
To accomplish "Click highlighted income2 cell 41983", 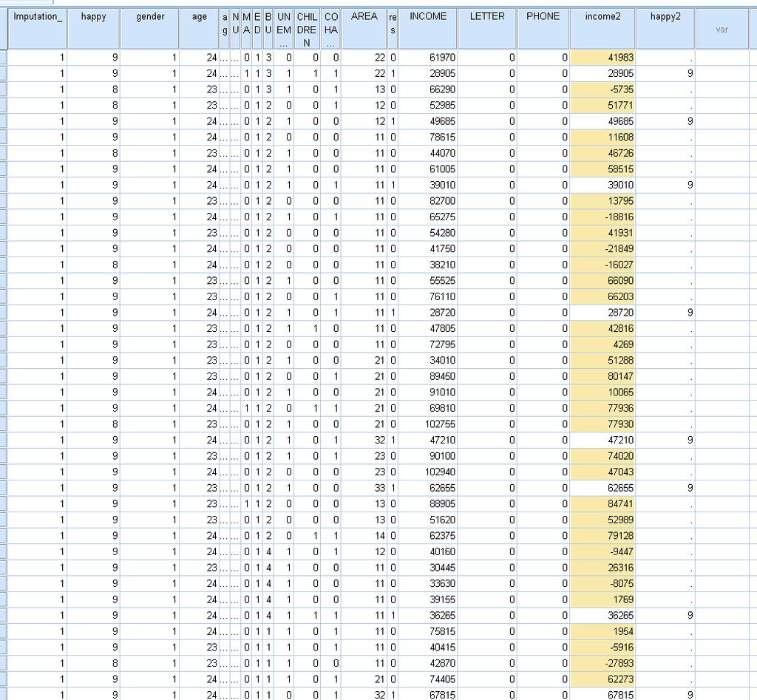I will [602, 58].
